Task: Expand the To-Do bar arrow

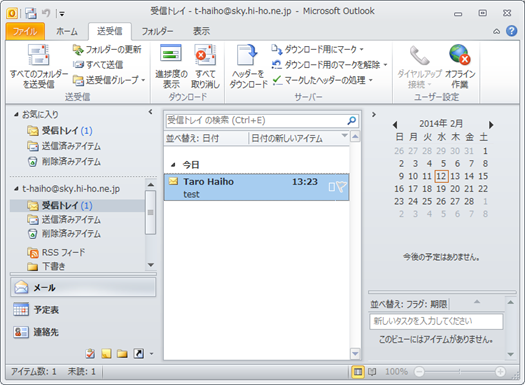Action: pos(374,114)
